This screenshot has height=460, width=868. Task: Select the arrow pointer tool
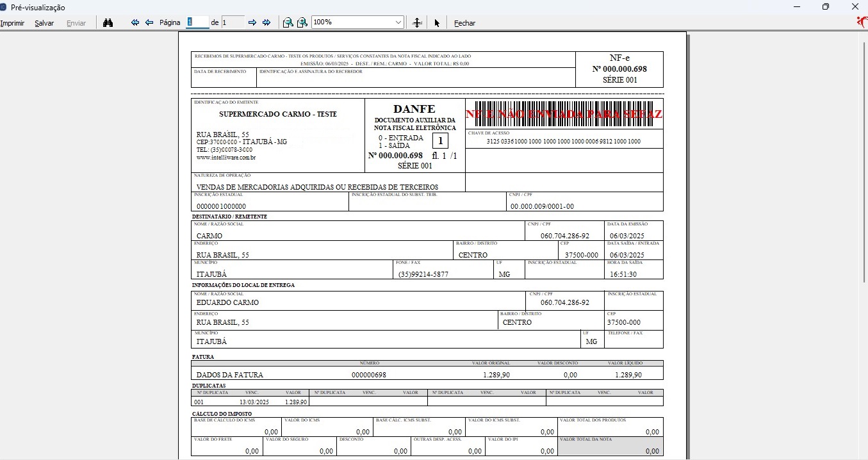tap(437, 22)
